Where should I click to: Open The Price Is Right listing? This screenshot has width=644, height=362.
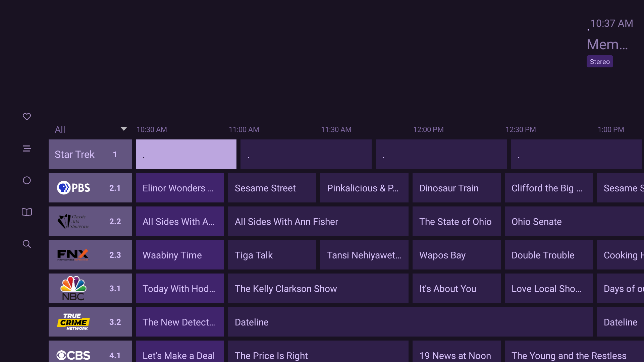coord(318,355)
